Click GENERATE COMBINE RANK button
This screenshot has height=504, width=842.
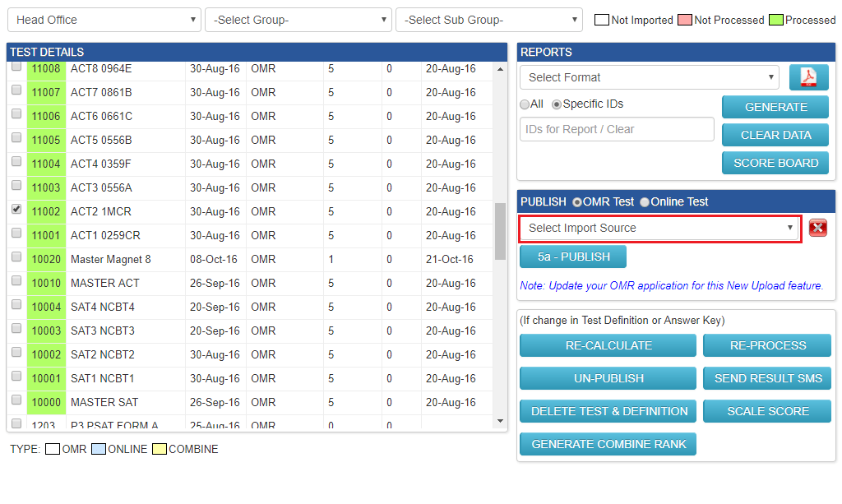pyautogui.click(x=608, y=444)
